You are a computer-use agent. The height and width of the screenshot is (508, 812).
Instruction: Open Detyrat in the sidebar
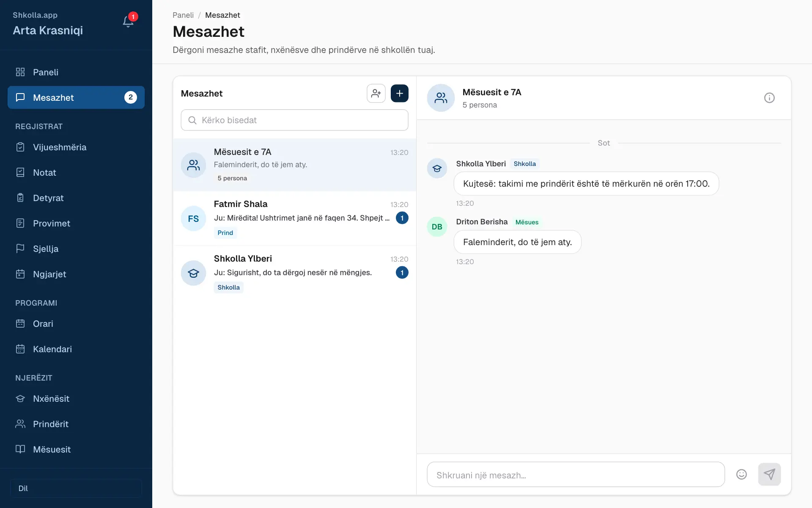tap(76, 198)
